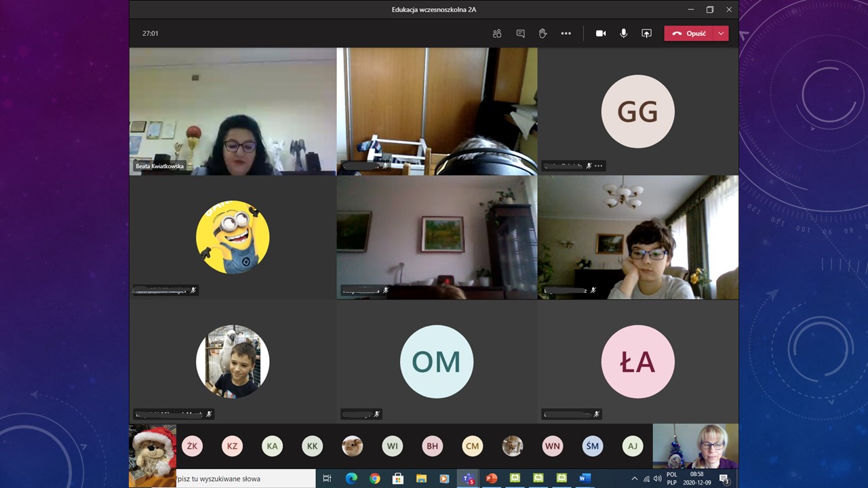The height and width of the screenshot is (488, 868).
Task: Switch to Microsoft Teams in the taskbar
Action: (x=468, y=479)
